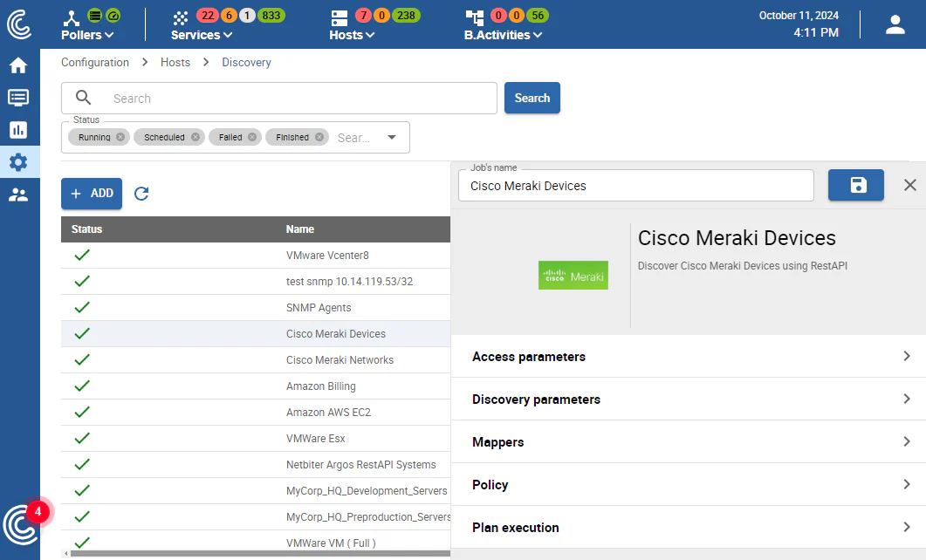Select VMware Vcenter8 job row
The image size is (926, 560).
coord(256,256)
